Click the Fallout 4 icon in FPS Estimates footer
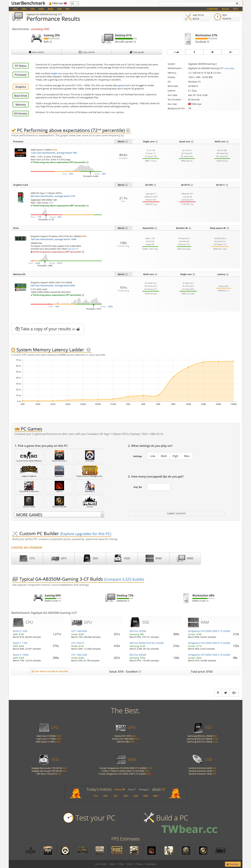This screenshot has height=868, width=251. [x=220, y=850]
